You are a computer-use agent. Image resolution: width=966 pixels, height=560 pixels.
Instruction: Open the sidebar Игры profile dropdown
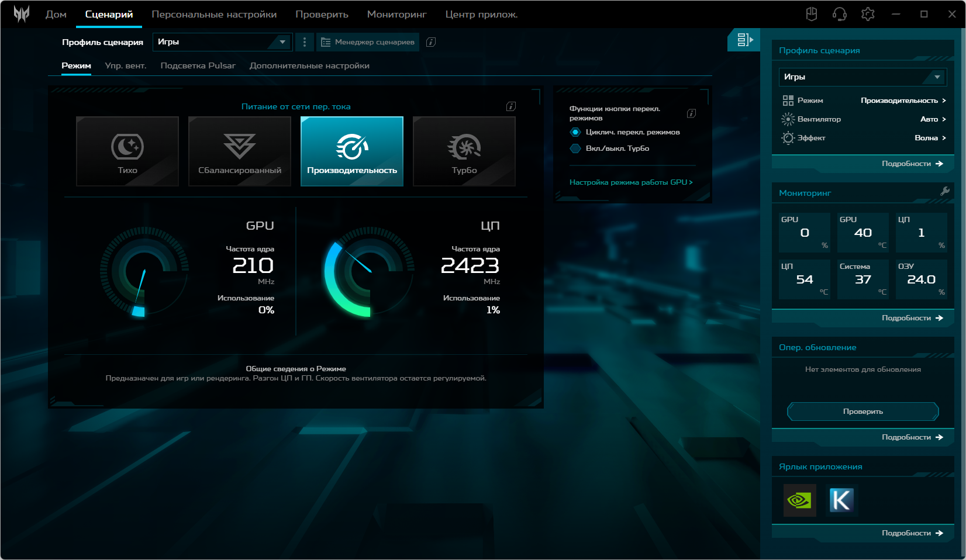pyautogui.click(x=862, y=77)
